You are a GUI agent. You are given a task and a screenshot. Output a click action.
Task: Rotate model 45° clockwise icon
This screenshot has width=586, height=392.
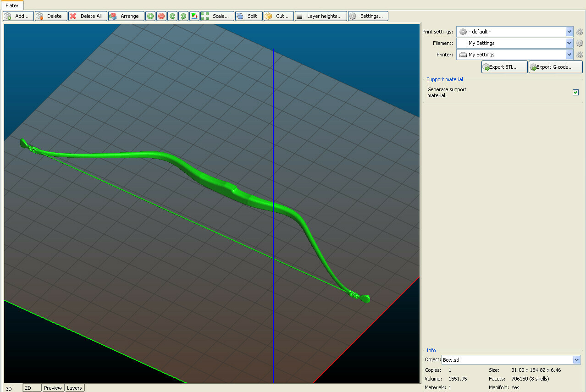[183, 16]
